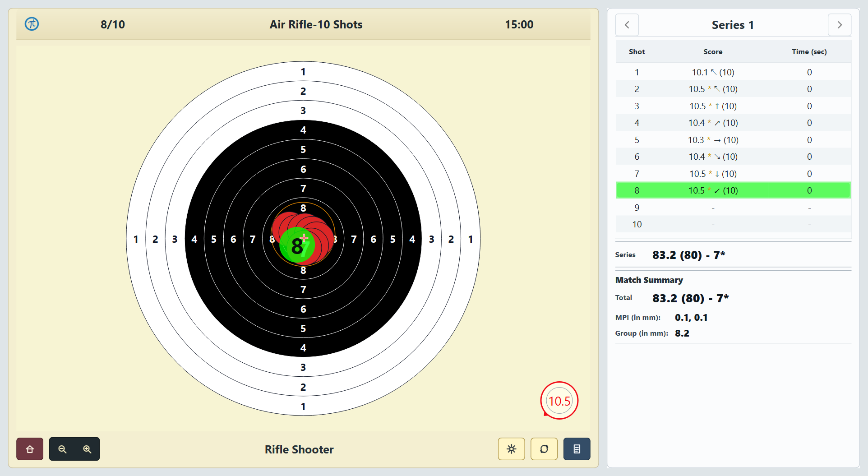868x476 pixels.
Task: Click the Series score 83.2 (80) - 7*
Action: (688, 255)
